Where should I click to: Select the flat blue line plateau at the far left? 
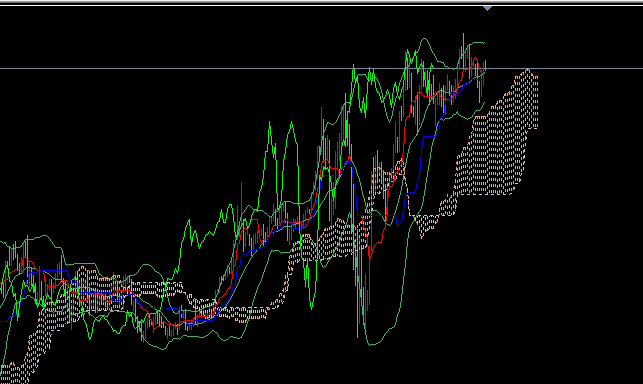[49, 271]
